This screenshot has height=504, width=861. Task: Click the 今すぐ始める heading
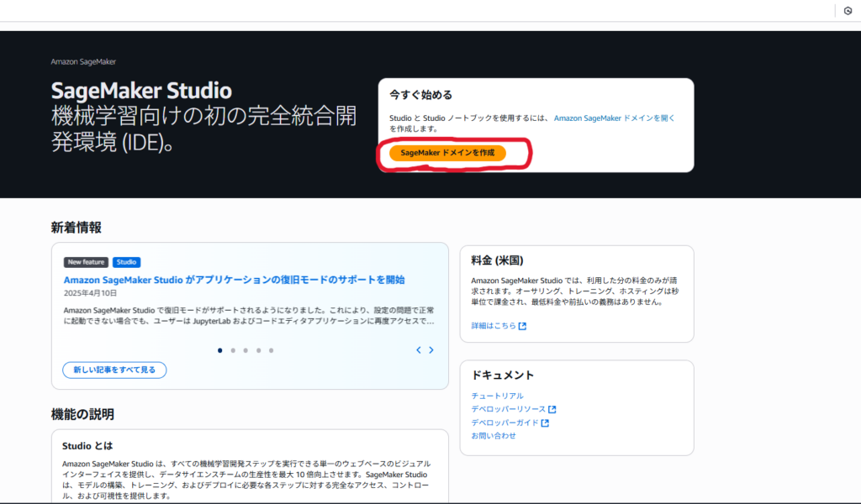(x=420, y=95)
